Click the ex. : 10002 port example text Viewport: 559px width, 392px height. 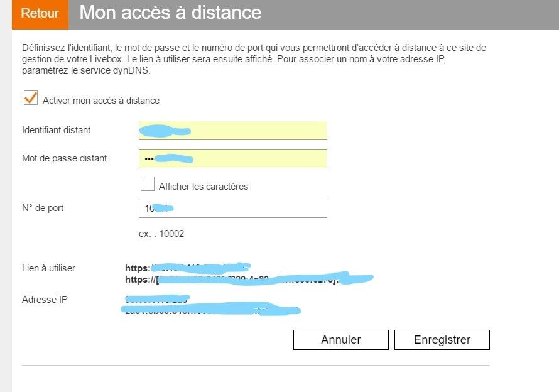tap(161, 234)
